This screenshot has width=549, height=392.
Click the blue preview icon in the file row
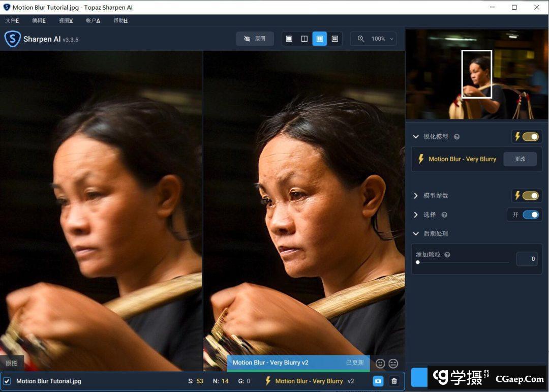point(378,381)
